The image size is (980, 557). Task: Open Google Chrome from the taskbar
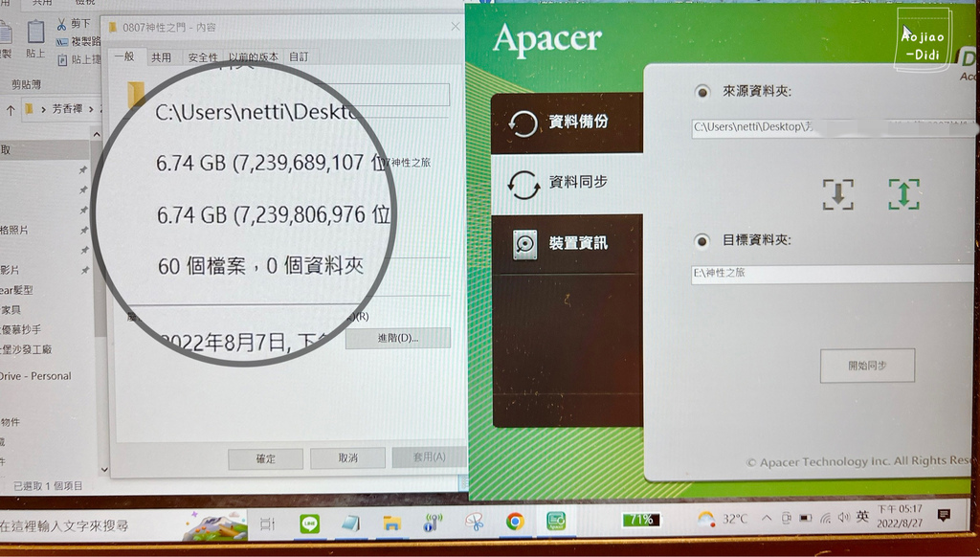pos(515,522)
